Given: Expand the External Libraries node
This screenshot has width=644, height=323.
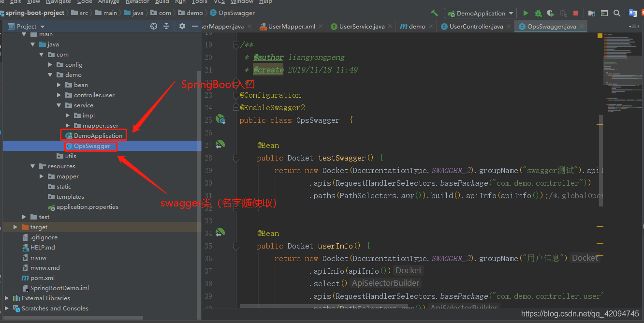Looking at the screenshot, I should point(7,298).
